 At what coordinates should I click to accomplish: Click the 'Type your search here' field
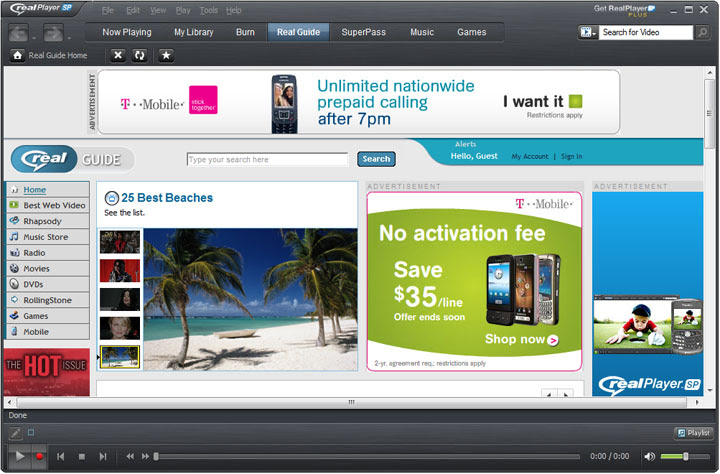pyautogui.click(x=267, y=159)
